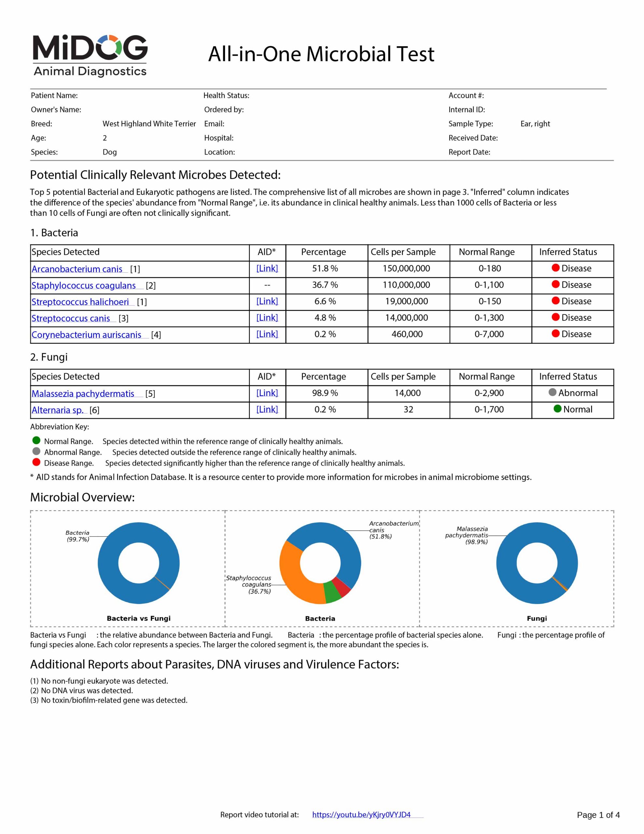Click the MiDOG Animal Diagnostics logo

[x=90, y=56]
